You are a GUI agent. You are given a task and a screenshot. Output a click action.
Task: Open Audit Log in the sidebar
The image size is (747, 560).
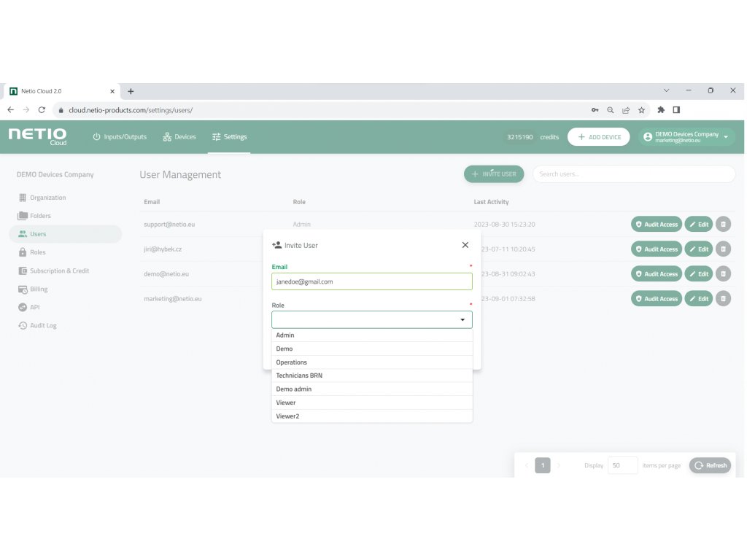[x=43, y=326]
